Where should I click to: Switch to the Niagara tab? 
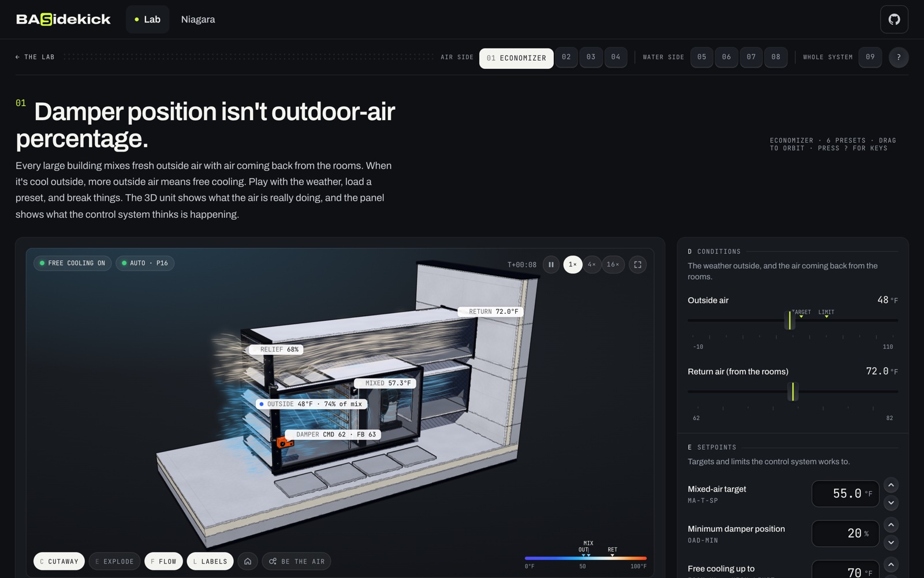(x=198, y=20)
